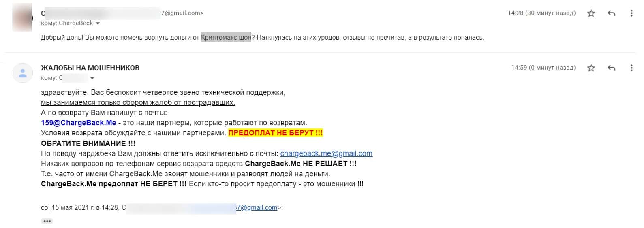Click sender name ЖАЛОБЫ НА МОШЕННИКОВ

(90, 68)
